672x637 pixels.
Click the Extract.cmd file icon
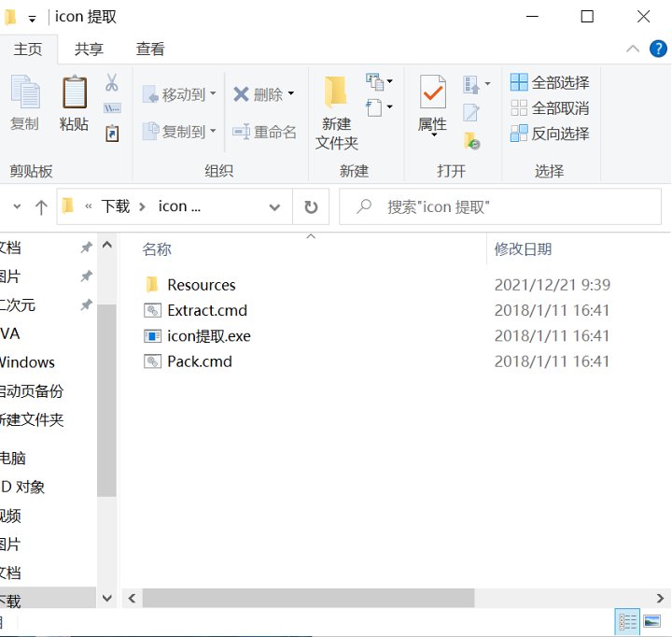(152, 310)
